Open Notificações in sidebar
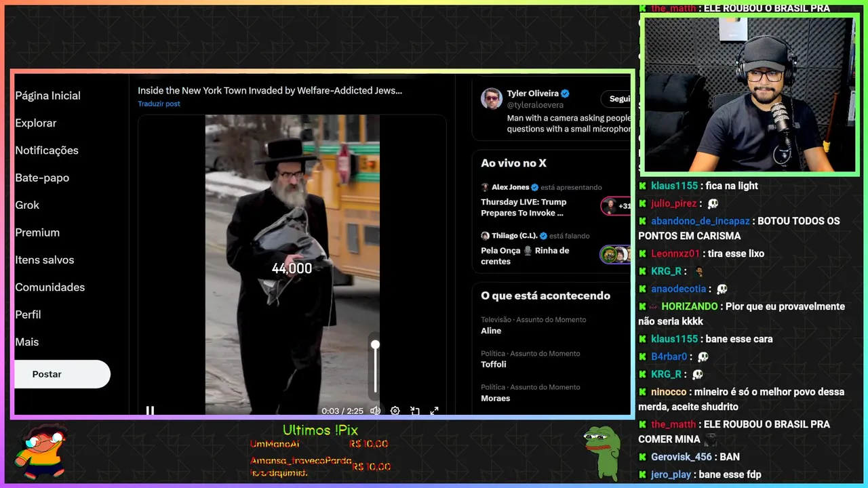The height and width of the screenshot is (488, 868). point(47,150)
